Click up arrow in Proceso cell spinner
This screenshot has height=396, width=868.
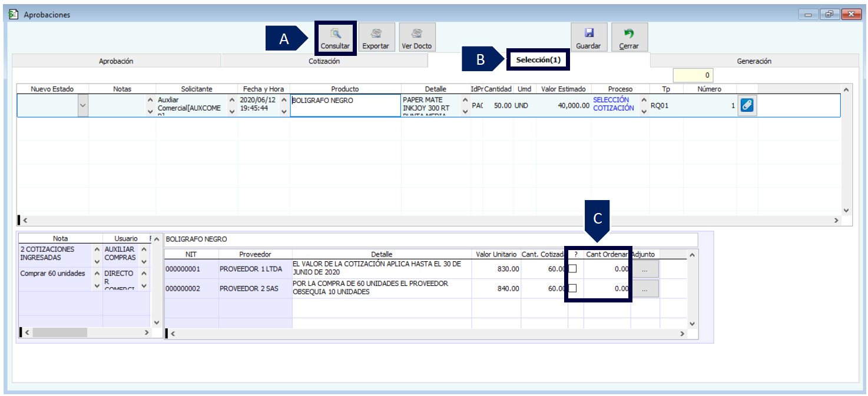coord(644,100)
